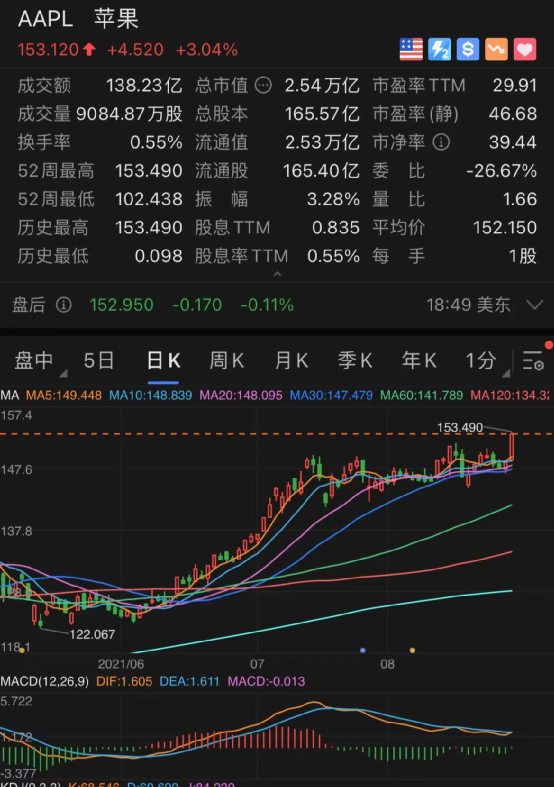Expand the after-hours row chevron
The height and width of the screenshot is (787, 554).
pos(535,305)
